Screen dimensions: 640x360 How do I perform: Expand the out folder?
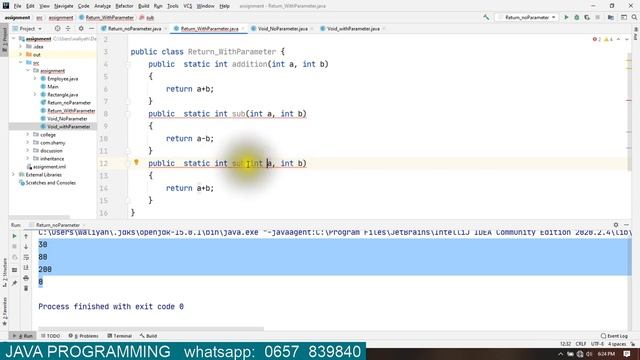(20, 54)
